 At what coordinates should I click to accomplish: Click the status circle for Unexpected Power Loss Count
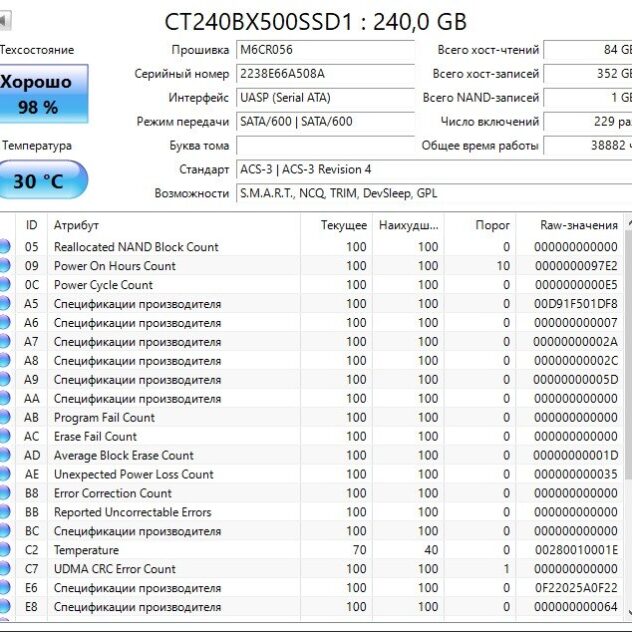point(4,474)
